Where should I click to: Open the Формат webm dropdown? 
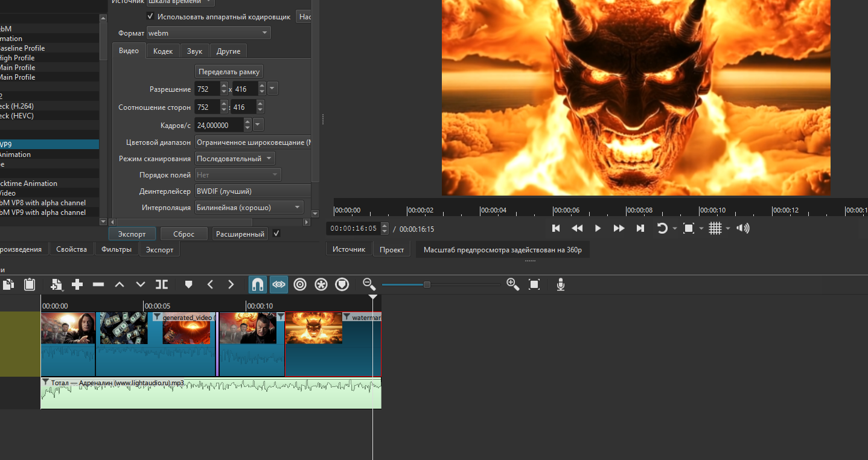pyautogui.click(x=209, y=33)
